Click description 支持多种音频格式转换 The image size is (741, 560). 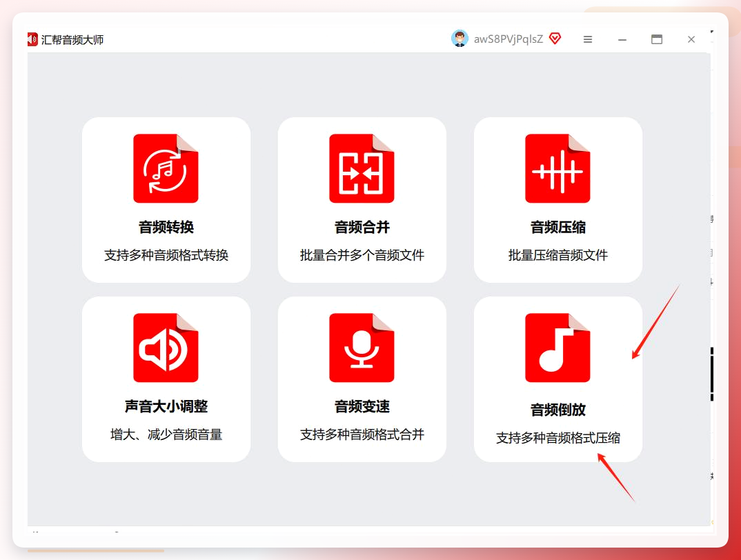pos(166,255)
